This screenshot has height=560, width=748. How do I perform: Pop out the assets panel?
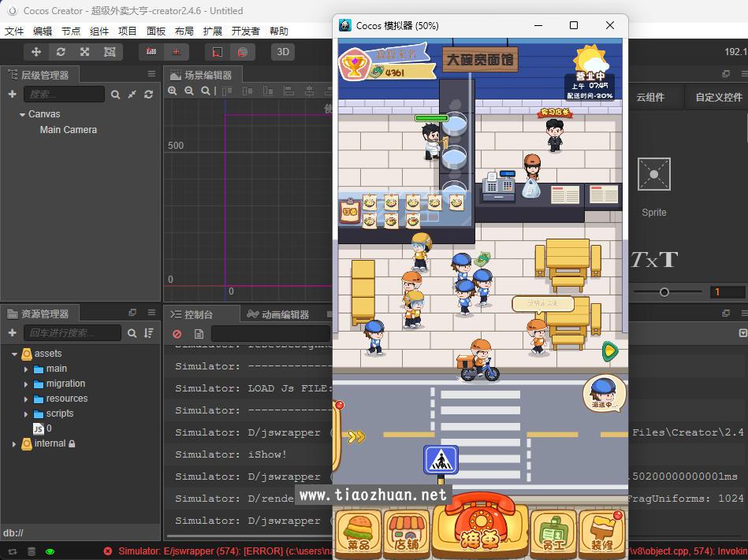132,313
